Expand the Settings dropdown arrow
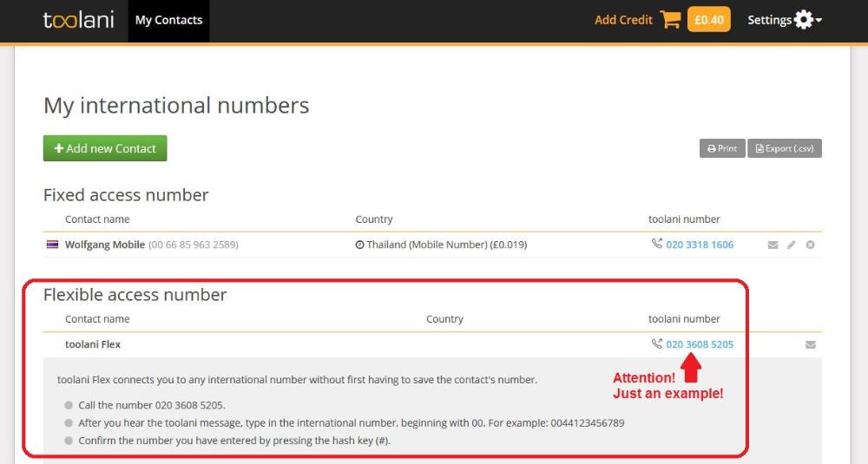 click(x=819, y=21)
